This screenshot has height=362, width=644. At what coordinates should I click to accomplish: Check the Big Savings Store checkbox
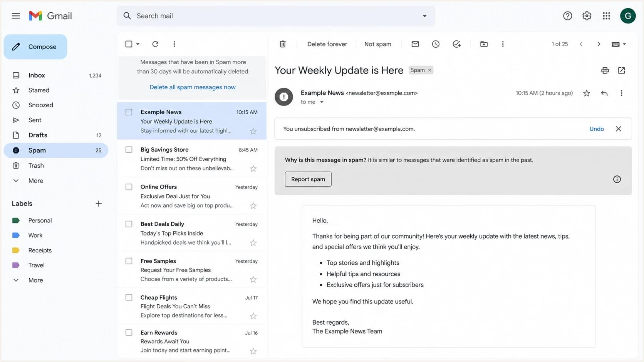[129, 150]
